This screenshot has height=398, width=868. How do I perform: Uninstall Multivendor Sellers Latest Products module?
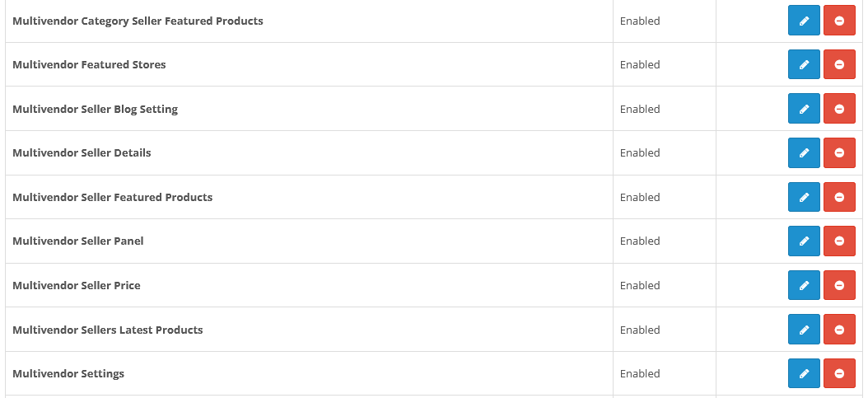(x=839, y=330)
